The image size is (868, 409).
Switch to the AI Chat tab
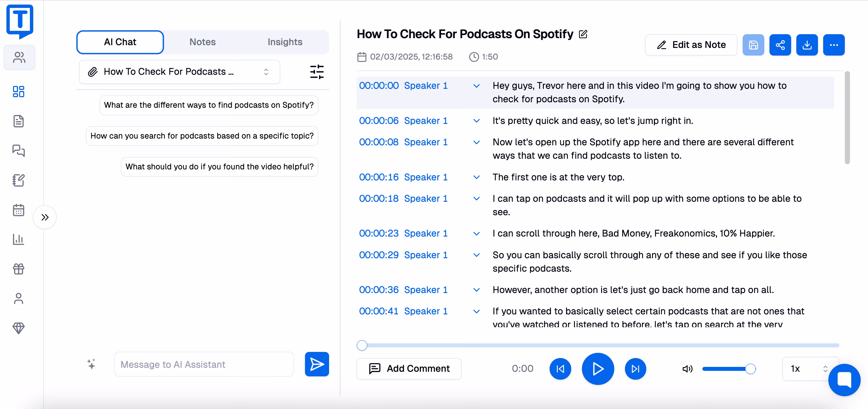pos(120,42)
